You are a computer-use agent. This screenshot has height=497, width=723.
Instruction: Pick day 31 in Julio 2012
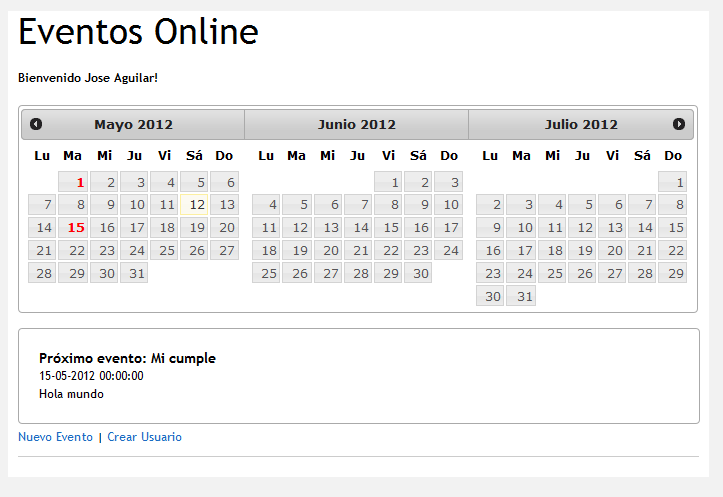pos(521,296)
